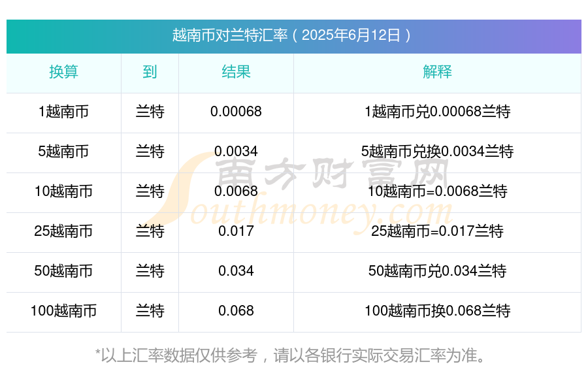Click the 25越南币 cell
The width and height of the screenshot is (588, 392).
(64, 231)
